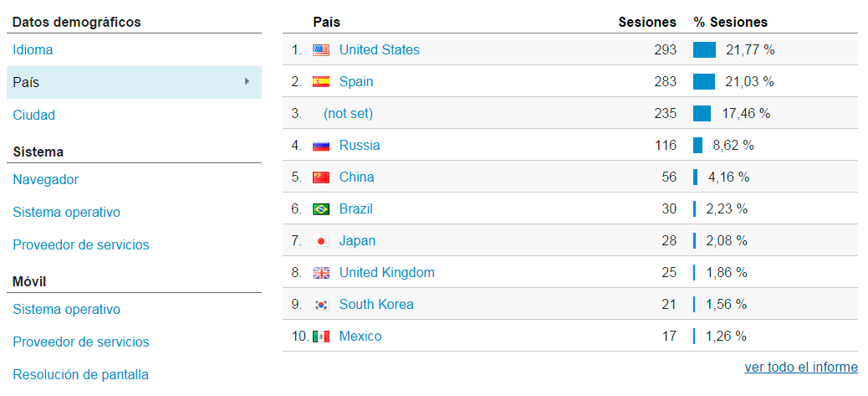
Task: Click the Sesiones column header
Action: point(647,23)
